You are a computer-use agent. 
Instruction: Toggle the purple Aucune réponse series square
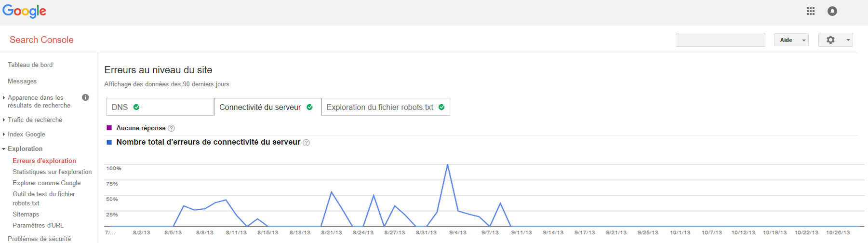coord(109,128)
